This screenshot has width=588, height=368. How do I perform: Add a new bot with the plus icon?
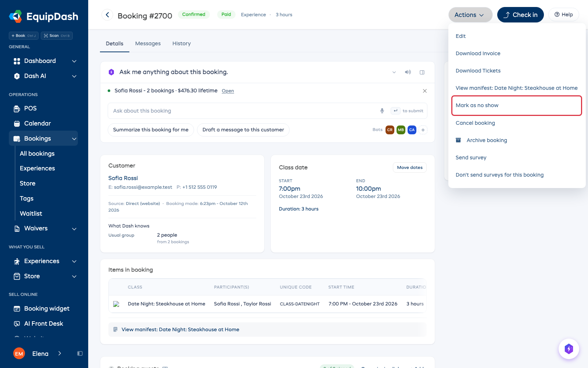pyautogui.click(x=423, y=130)
